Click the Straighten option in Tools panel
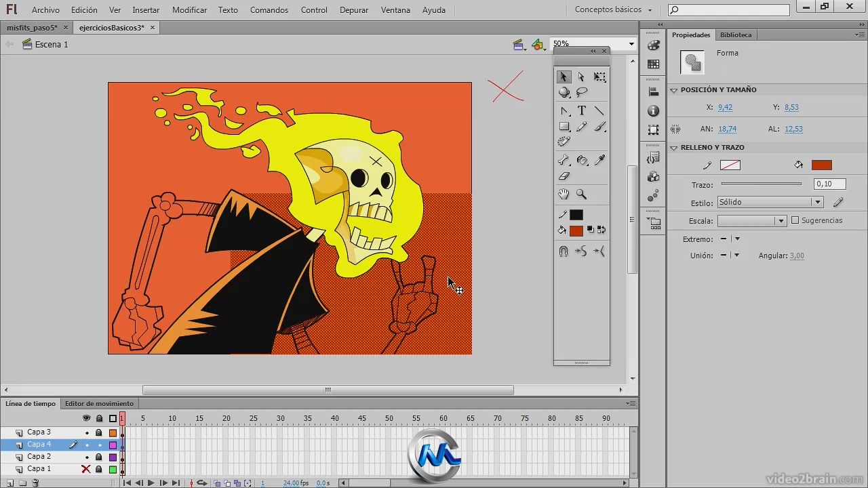This screenshot has height=488, width=868. (599, 251)
